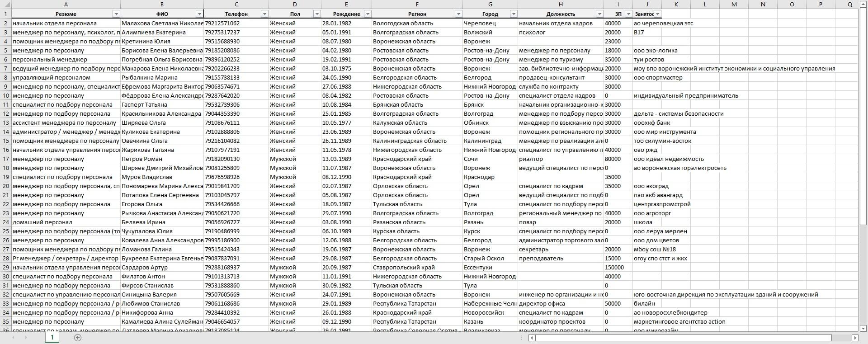This screenshot has height=344, width=868.
Task: Click vertical scrollbar down arrow
Action: (863, 329)
